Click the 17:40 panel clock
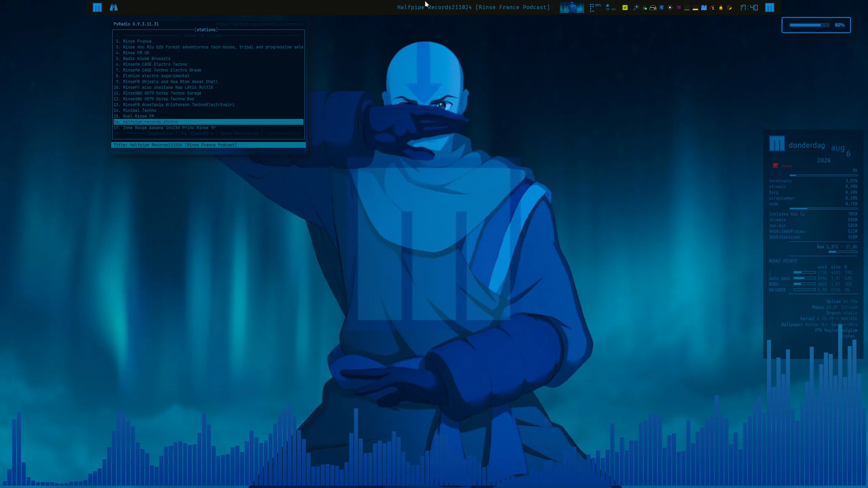 pos(749,7)
